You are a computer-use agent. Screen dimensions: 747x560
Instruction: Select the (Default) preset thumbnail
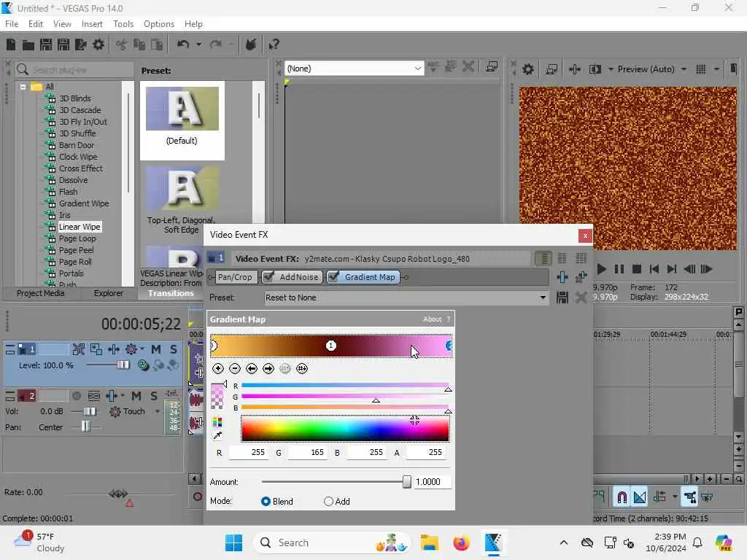click(x=182, y=109)
